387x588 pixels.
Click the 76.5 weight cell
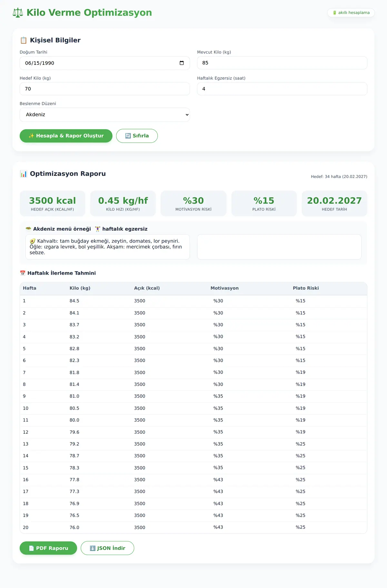pyautogui.click(x=74, y=515)
